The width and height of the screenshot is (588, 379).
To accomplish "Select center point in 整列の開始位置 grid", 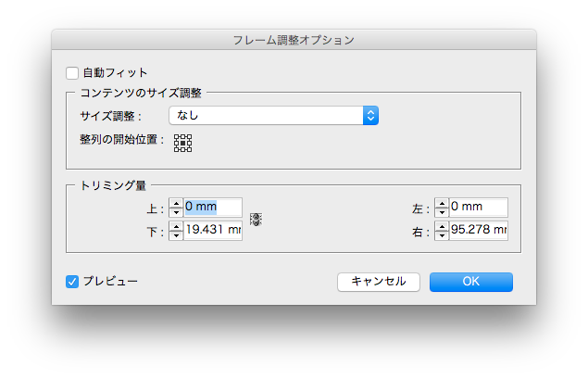I will (182, 143).
